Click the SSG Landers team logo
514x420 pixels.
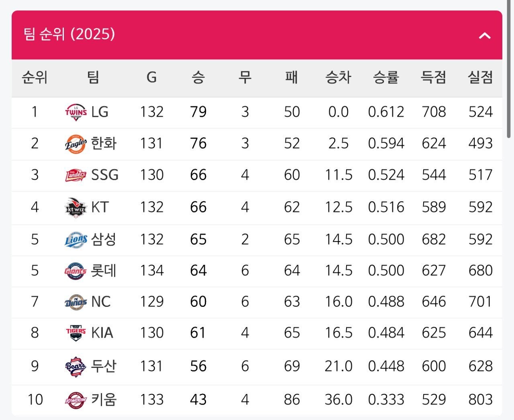pos(76,175)
